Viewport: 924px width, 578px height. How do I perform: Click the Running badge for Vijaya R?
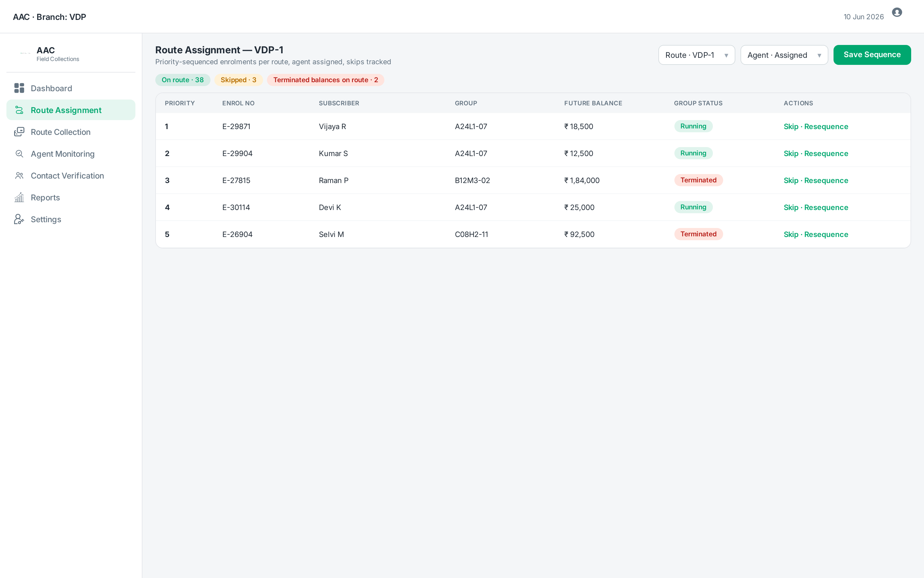coord(693,126)
